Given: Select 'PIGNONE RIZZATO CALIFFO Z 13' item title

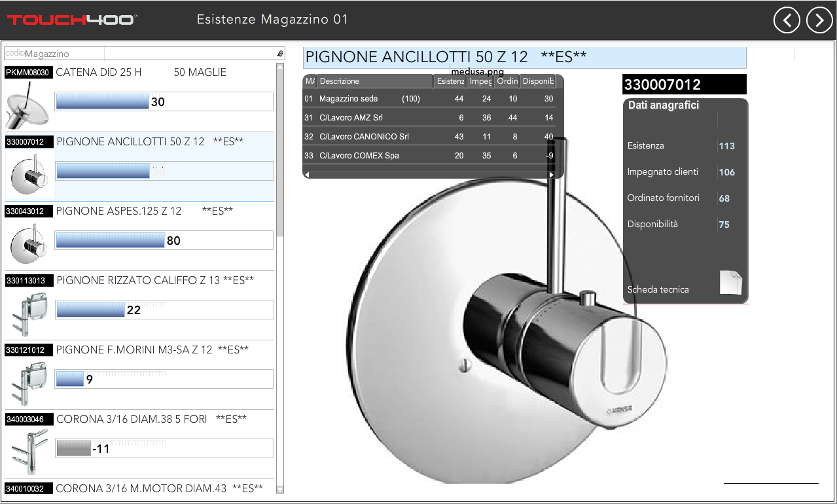Looking at the screenshot, I should 155,280.
